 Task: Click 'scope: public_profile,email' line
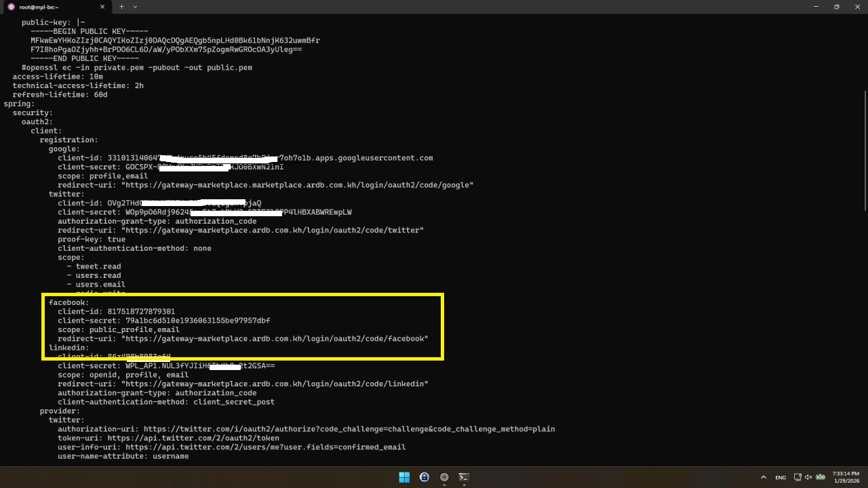[119, 329]
